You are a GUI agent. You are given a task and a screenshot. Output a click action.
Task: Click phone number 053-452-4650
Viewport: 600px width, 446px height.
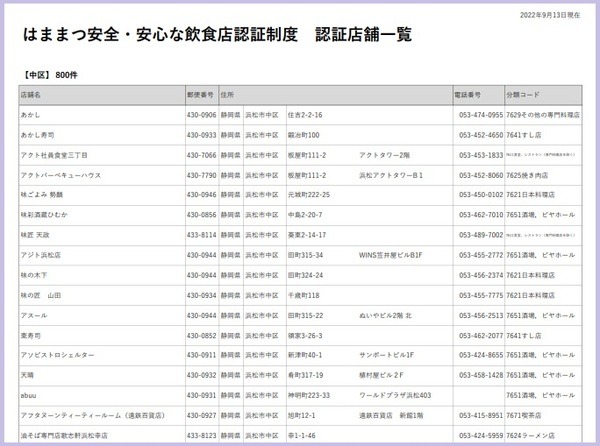click(x=481, y=135)
